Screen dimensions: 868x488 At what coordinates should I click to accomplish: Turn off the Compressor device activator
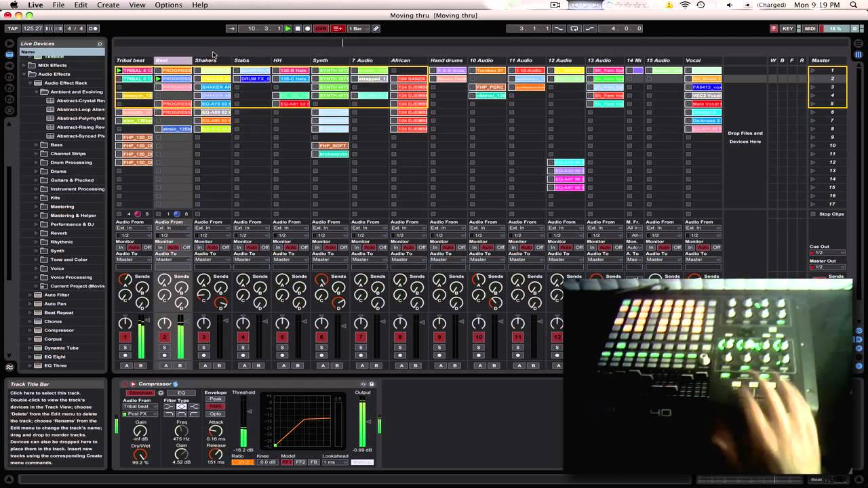point(124,384)
